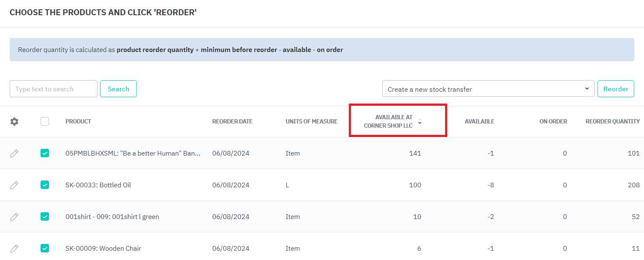Click edit pencil for Bottled Oil row
The width and height of the screenshot is (644, 260).
click(x=14, y=185)
